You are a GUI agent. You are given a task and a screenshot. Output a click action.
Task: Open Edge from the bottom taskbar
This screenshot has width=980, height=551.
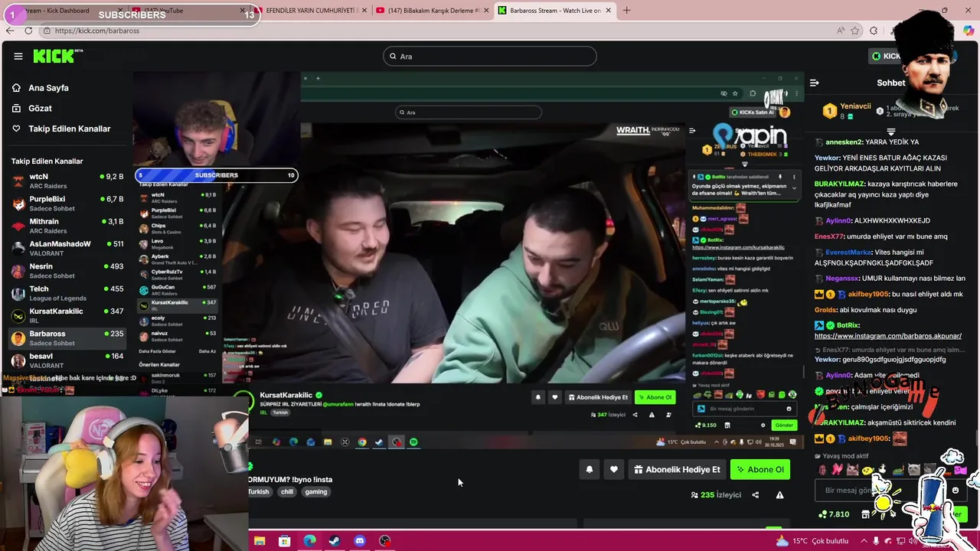click(309, 541)
